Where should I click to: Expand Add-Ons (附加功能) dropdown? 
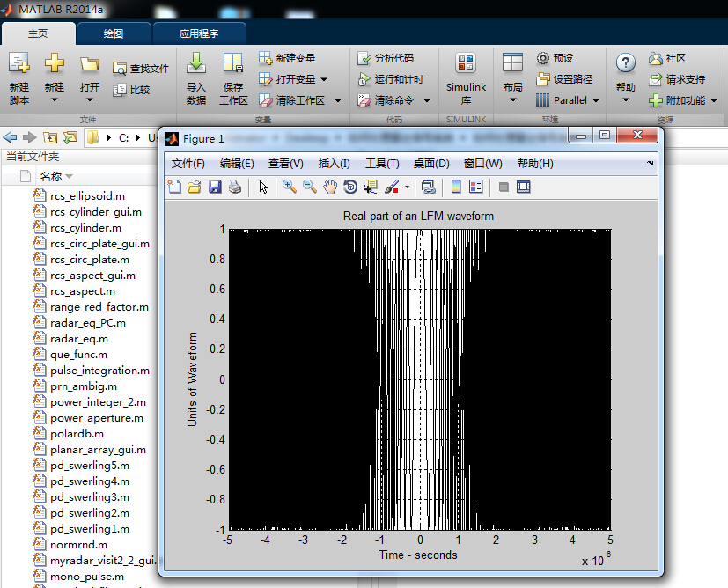coord(714,100)
